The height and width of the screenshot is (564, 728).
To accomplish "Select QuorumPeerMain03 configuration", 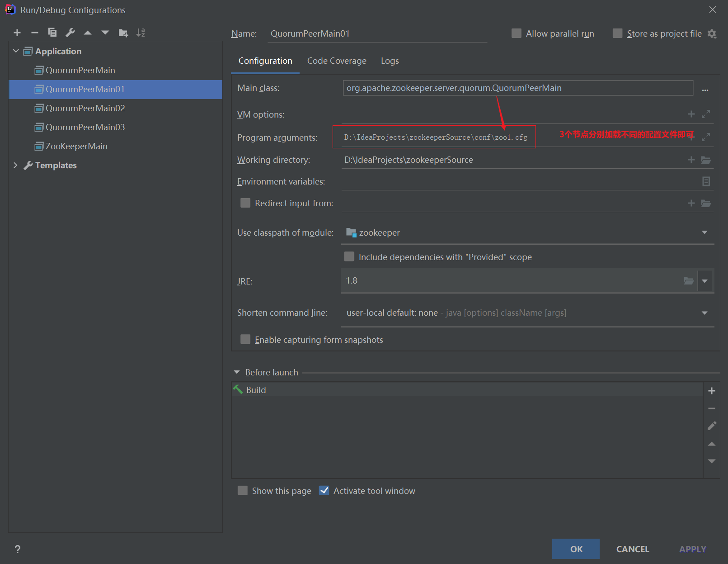I will 115,127.
